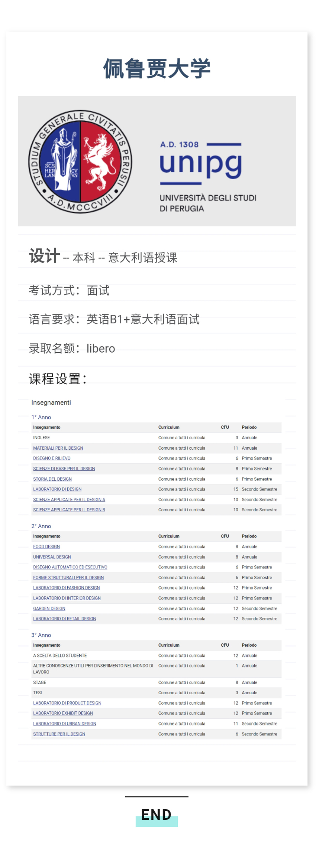This screenshot has width=316, height=868.
Task: Click the CFU header in 2° Anno table
Action: 225,536
